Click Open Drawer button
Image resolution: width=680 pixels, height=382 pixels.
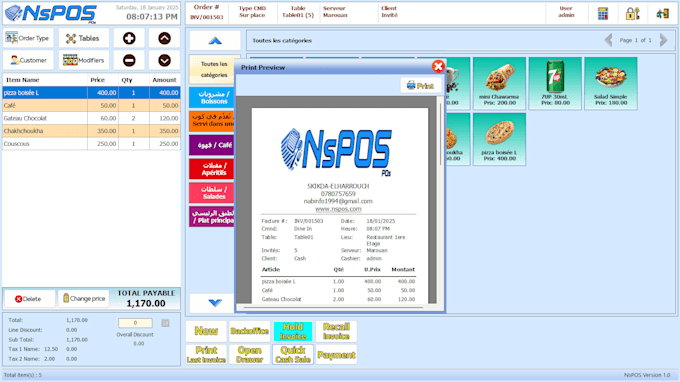(x=249, y=354)
